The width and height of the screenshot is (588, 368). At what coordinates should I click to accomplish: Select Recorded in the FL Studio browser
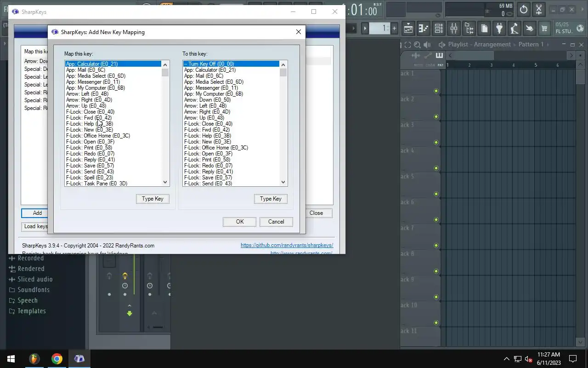pos(31,258)
